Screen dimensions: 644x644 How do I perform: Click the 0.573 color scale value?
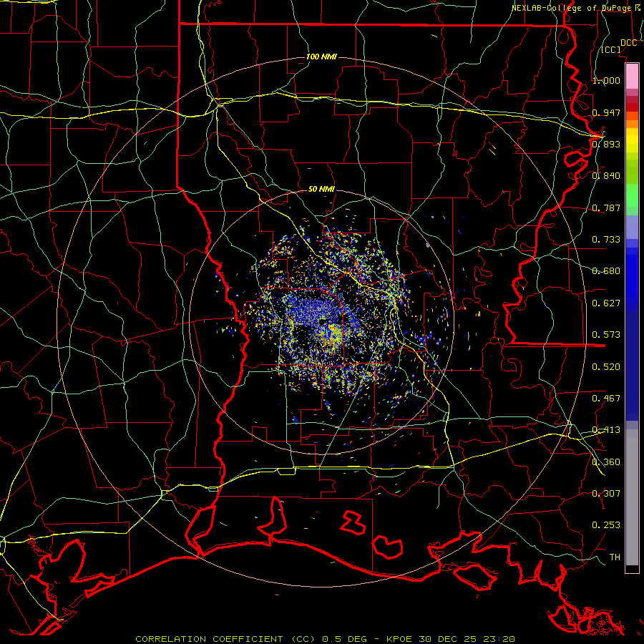tap(606, 334)
